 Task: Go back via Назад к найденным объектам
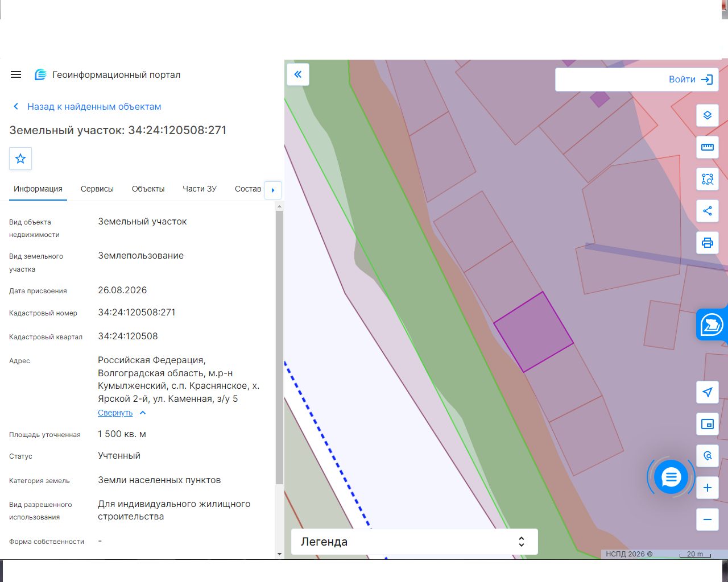point(87,106)
